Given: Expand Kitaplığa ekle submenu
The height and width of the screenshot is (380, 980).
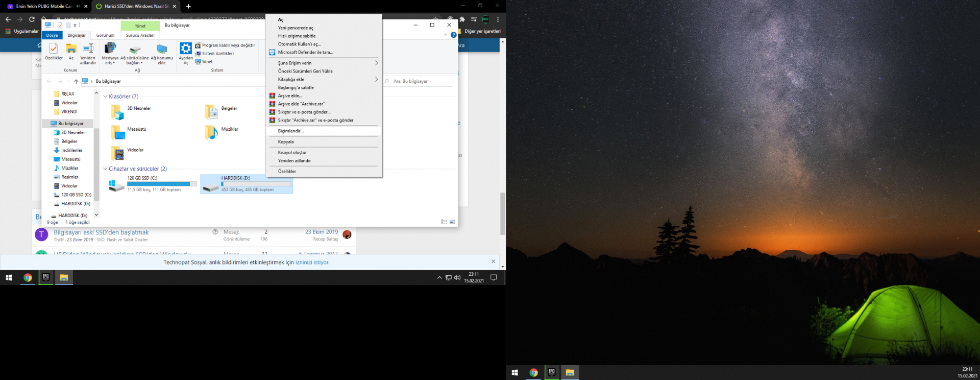Looking at the screenshot, I should [324, 80].
